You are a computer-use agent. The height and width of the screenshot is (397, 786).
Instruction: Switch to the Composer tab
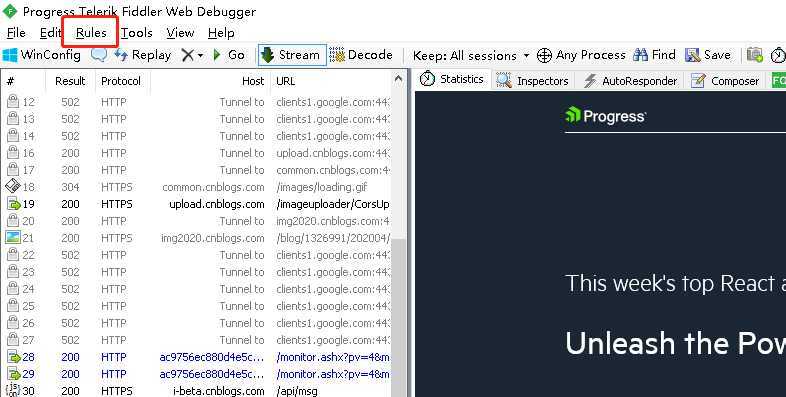coord(725,81)
